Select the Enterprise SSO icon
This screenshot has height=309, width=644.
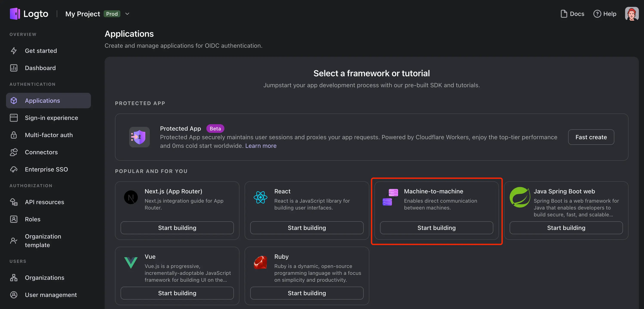point(14,169)
